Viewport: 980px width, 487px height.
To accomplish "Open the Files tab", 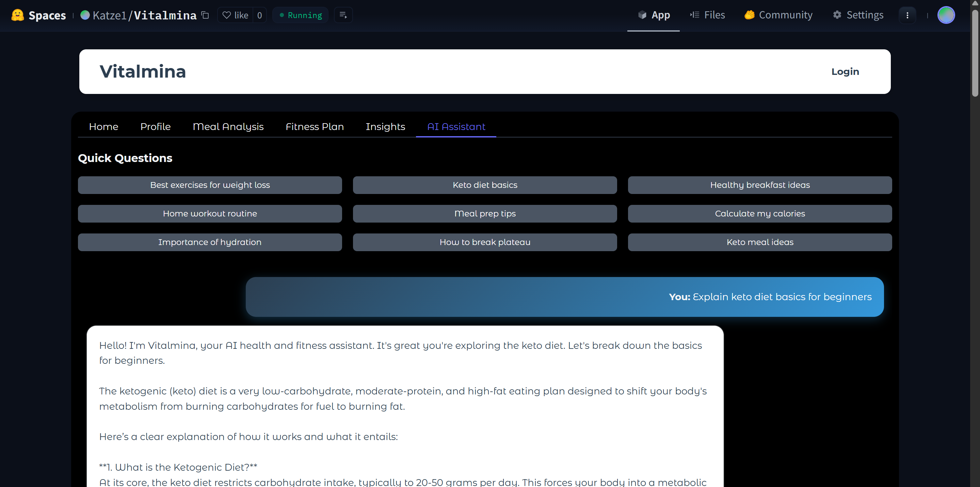I will [708, 15].
